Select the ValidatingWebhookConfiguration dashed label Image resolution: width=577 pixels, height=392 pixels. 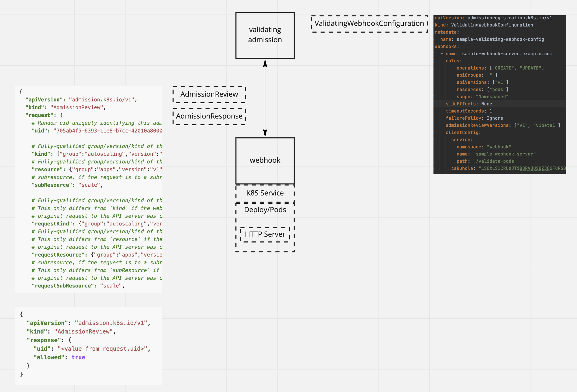[369, 24]
